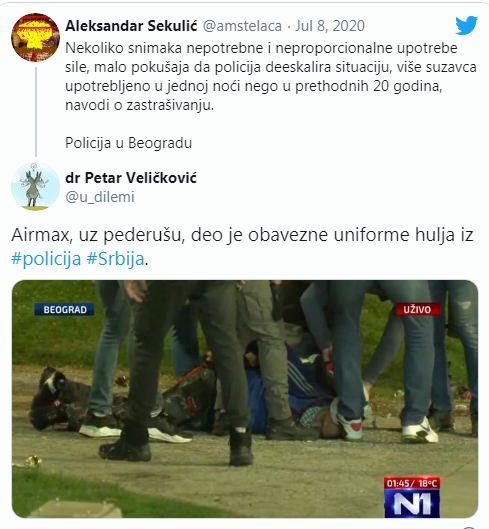This screenshot has height=529, width=489.
Task: Click the UŽIVO live badge on image
Action: [417, 310]
